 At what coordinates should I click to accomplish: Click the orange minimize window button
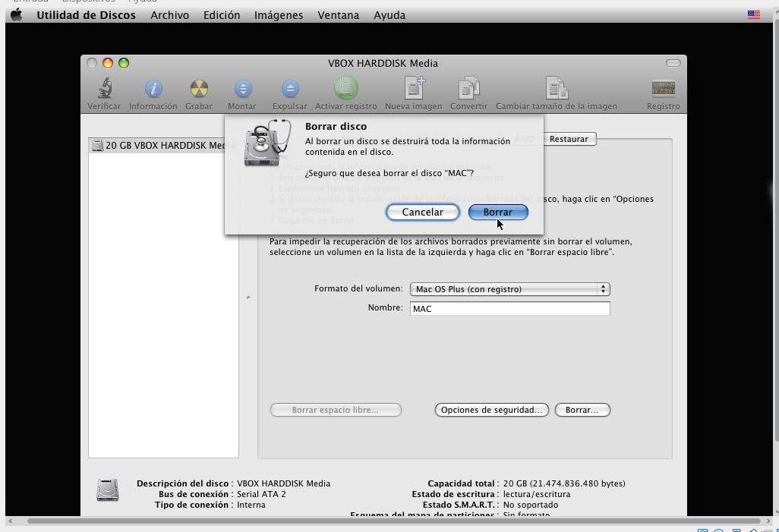click(x=108, y=63)
